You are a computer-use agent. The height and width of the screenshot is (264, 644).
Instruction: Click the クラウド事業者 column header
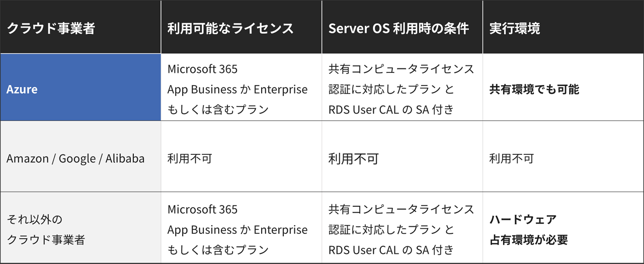point(51,28)
